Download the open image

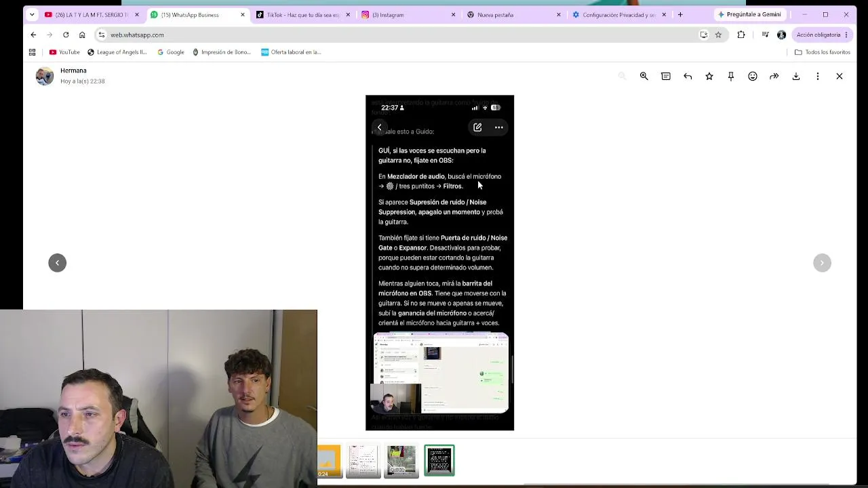796,77
